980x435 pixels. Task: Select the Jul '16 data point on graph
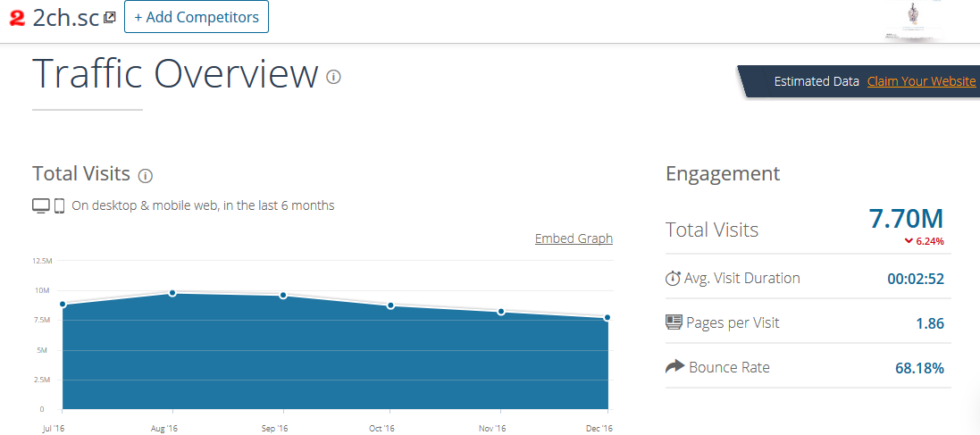(63, 305)
